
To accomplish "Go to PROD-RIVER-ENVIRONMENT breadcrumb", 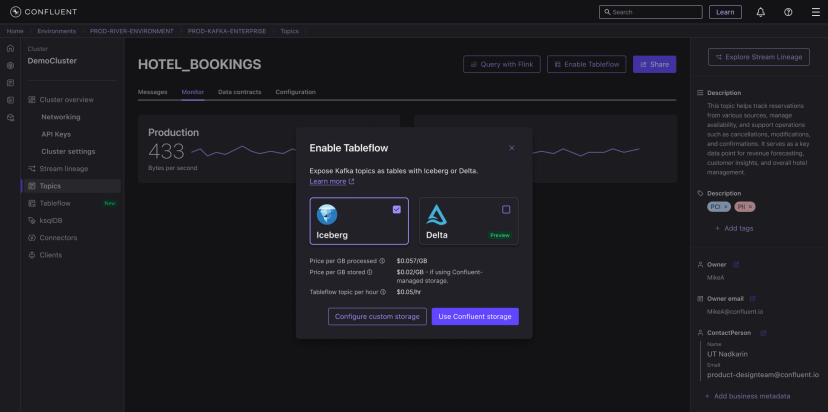I will [131, 31].
